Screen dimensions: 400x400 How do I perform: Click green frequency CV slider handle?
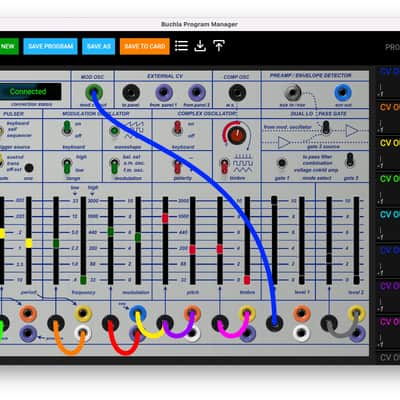click(56, 244)
